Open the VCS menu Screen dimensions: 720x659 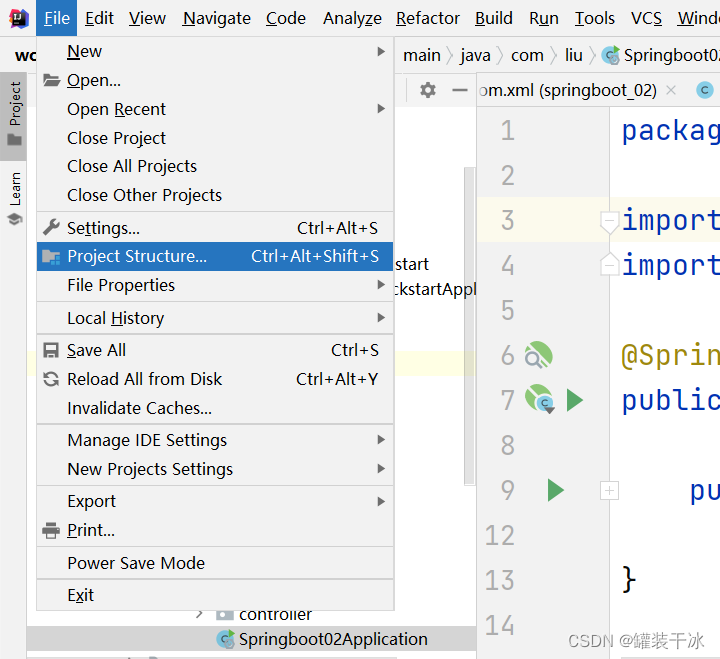pyautogui.click(x=646, y=18)
